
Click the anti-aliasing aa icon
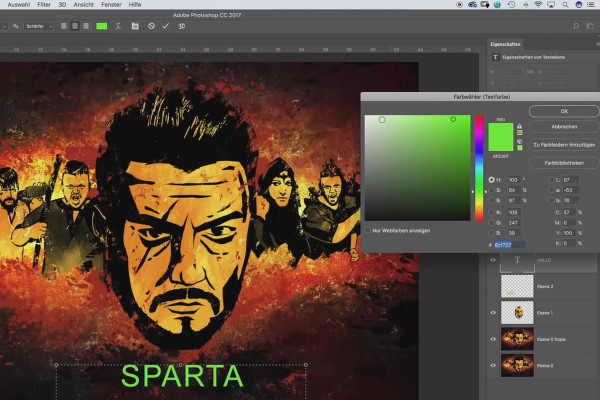point(16,26)
